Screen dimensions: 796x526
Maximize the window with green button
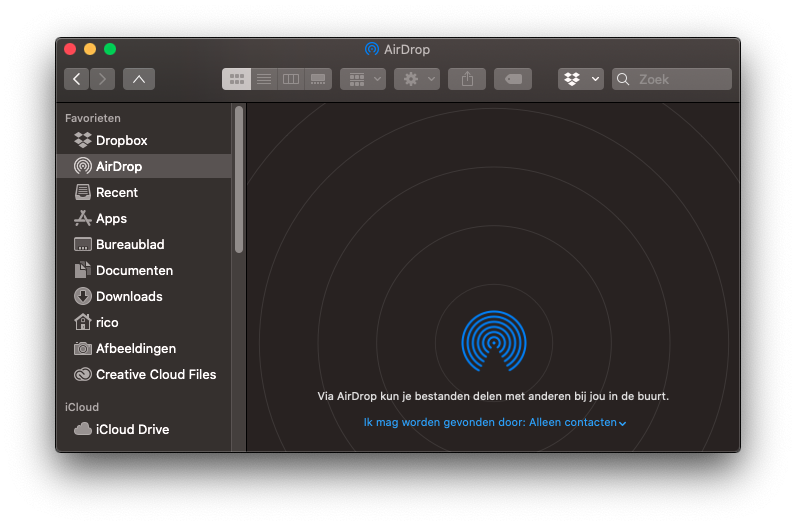pos(110,49)
